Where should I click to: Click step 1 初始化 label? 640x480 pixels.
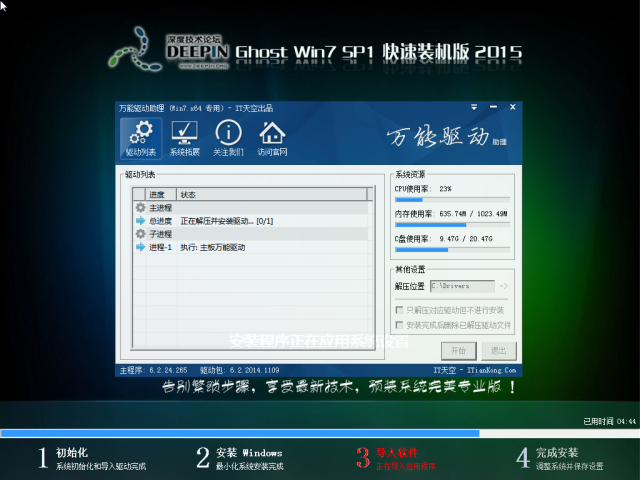coord(72,453)
